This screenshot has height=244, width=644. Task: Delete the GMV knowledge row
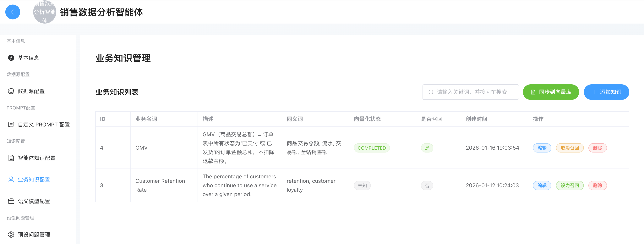(x=597, y=148)
